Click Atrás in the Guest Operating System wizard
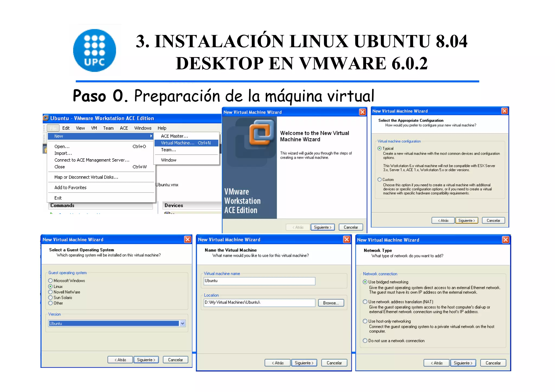The height and width of the screenshot is (392, 555). pos(120,360)
